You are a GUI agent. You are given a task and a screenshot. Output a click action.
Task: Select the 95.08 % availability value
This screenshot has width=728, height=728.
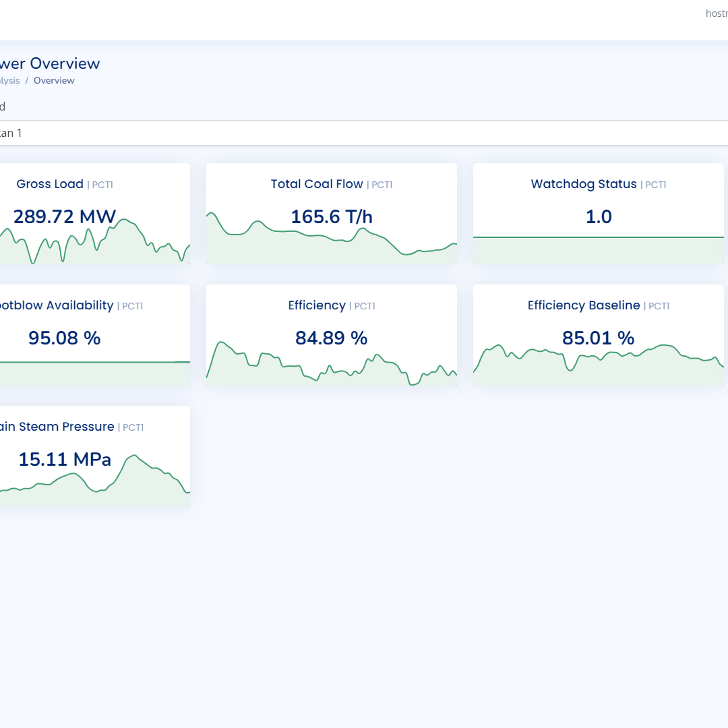tap(65, 338)
